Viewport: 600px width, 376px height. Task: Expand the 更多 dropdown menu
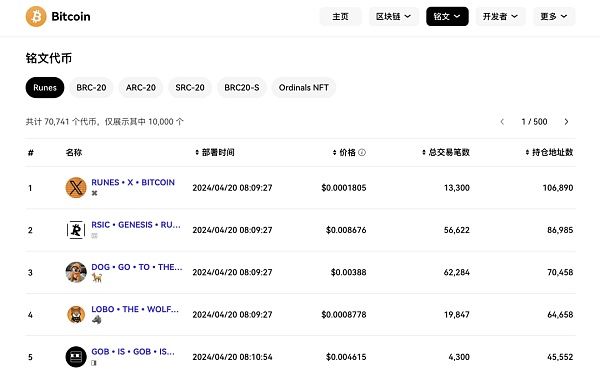[x=554, y=16]
